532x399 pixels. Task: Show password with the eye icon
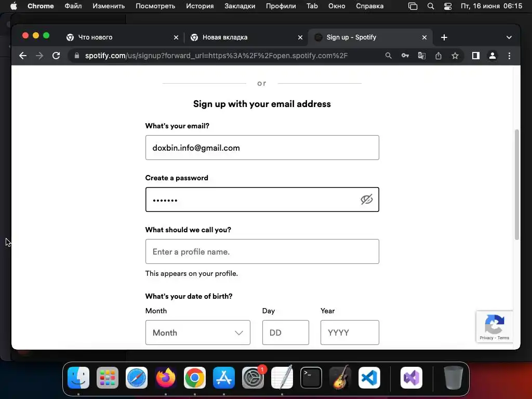367,199
